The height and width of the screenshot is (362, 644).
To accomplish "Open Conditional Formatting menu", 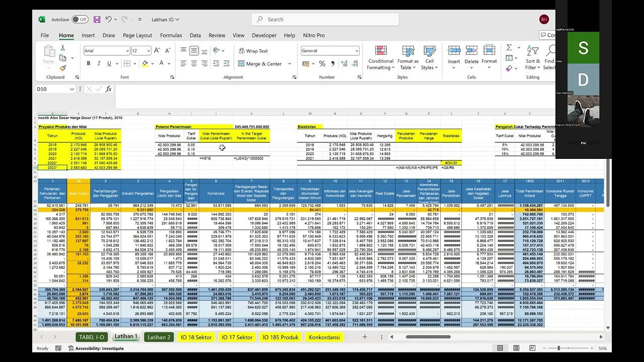I will (x=380, y=57).
